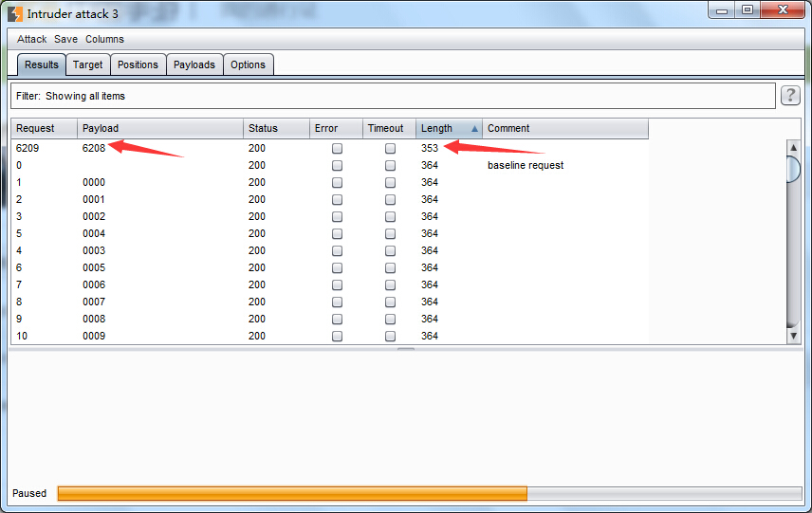Sort by the Error column header
Image resolution: width=812 pixels, height=513 pixels.
pyautogui.click(x=336, y=128)
